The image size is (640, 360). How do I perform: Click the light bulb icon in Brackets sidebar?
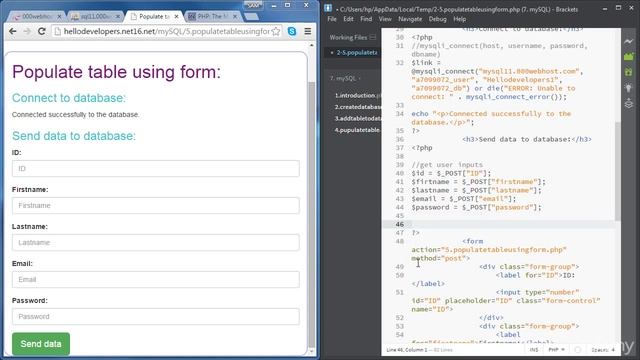629,88
